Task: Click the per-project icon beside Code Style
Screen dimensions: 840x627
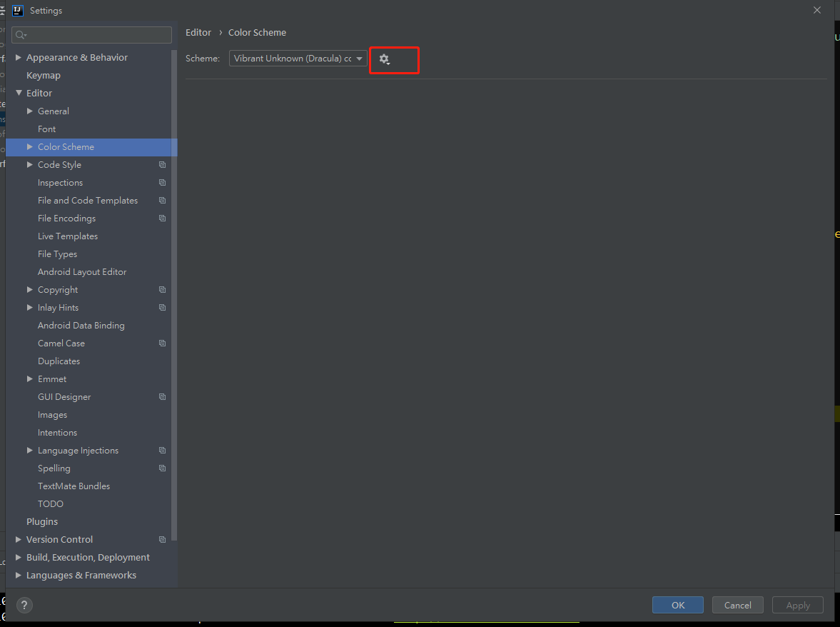Action: [163, 164]
